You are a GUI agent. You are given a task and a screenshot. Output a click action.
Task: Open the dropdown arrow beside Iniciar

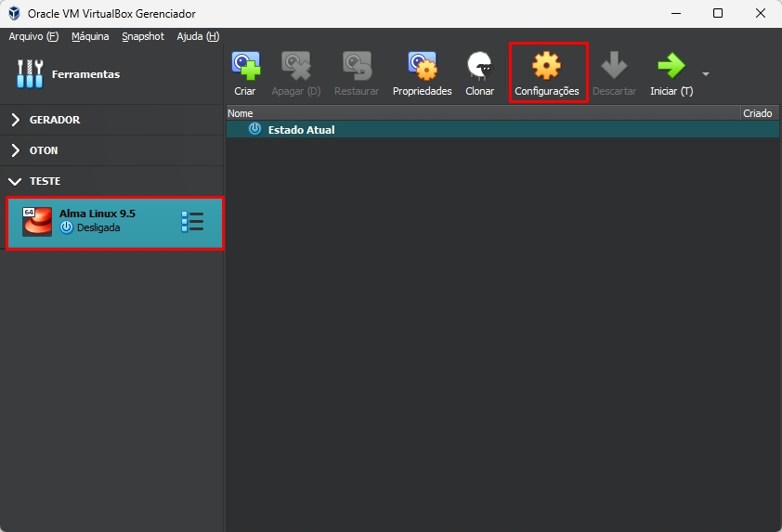(x=706, y=73)
